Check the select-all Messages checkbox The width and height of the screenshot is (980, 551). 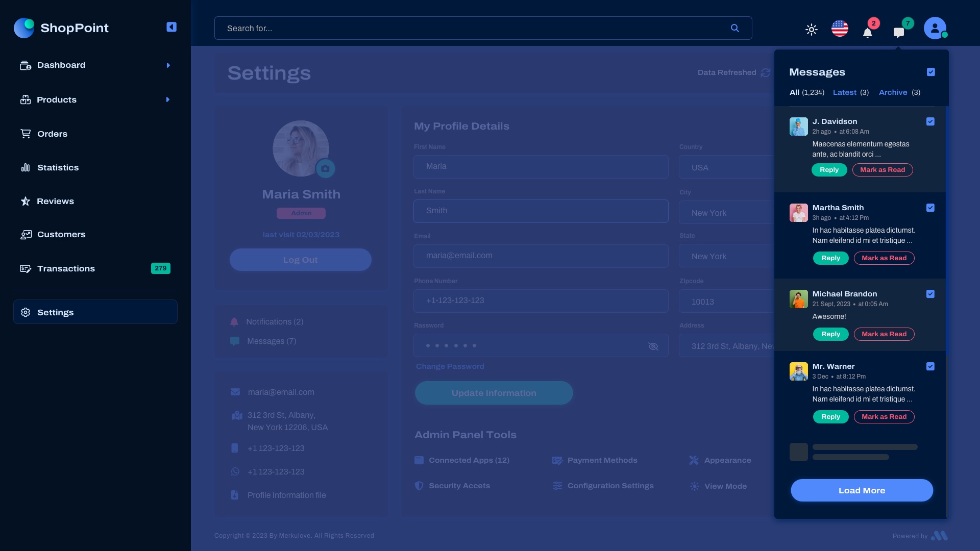[x=931, y=72]
